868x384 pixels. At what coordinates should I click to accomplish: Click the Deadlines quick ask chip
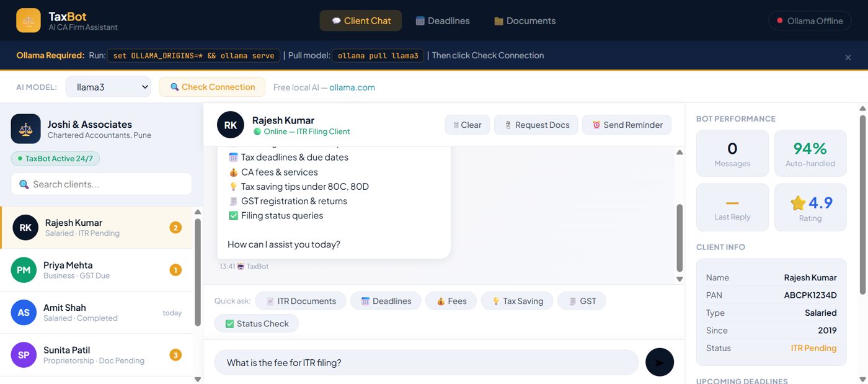click(x=386, y=301)
